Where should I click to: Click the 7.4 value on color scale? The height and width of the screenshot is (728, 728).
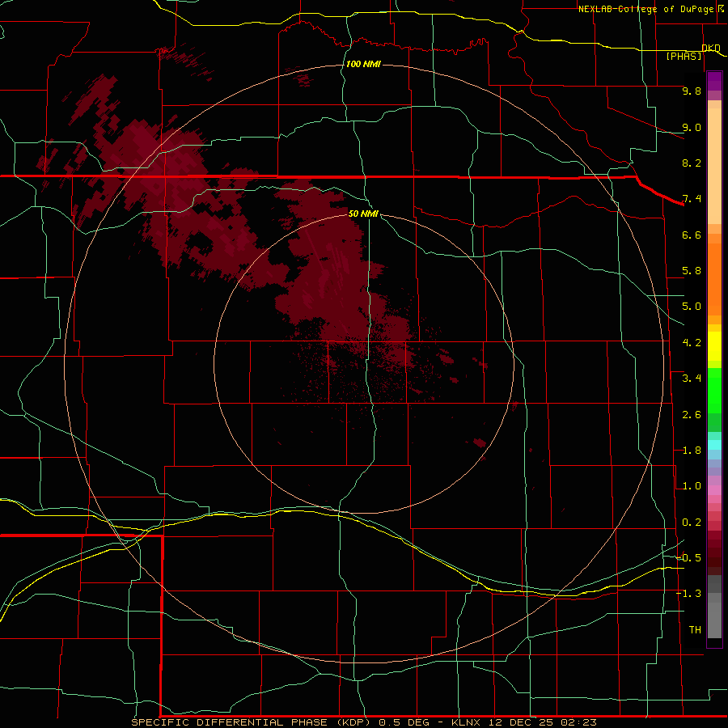point(692,199)
